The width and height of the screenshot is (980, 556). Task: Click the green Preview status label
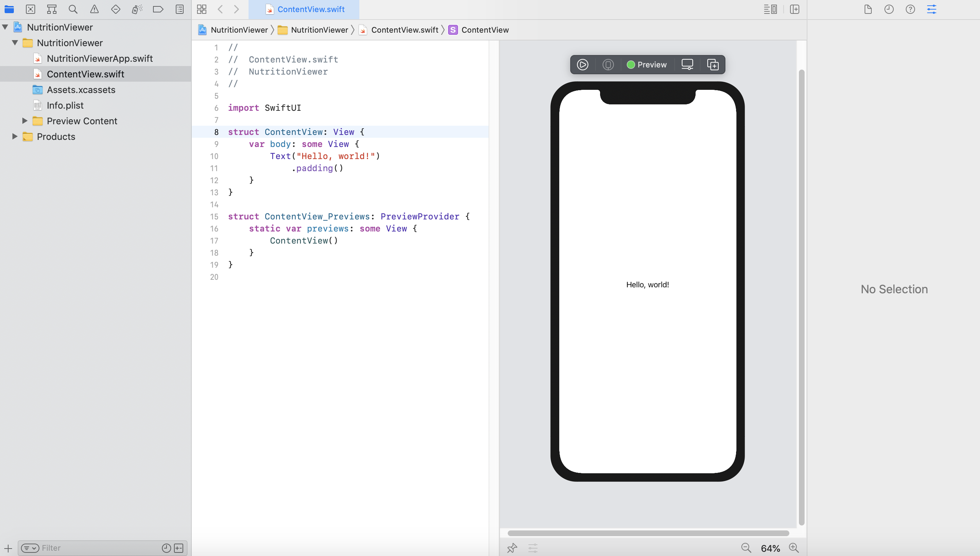tap(647, 65)
